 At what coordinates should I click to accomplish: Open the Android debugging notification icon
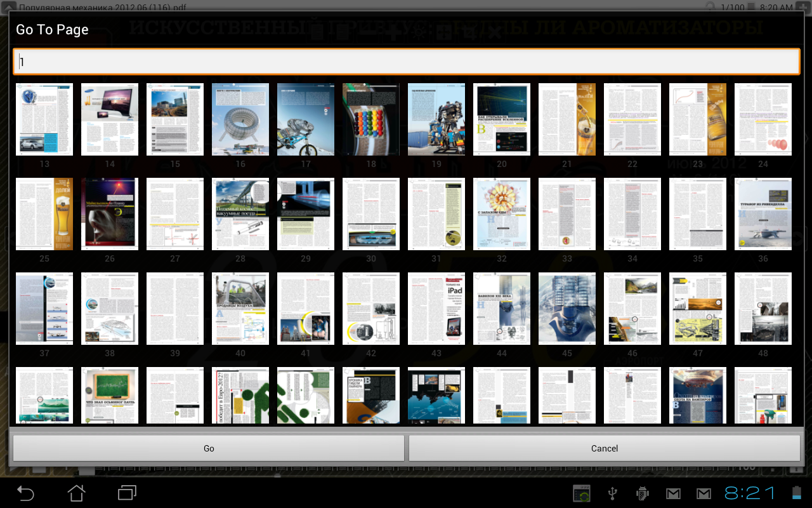point(643,493)
